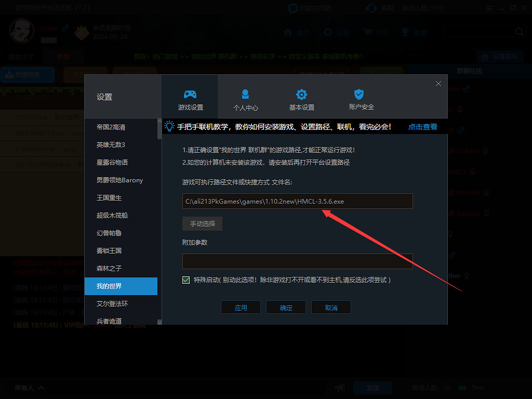Open 客服 via the headset icon
Image resolution: width=532 pixels, height=399 pixels.
click(x=371, y=8)
